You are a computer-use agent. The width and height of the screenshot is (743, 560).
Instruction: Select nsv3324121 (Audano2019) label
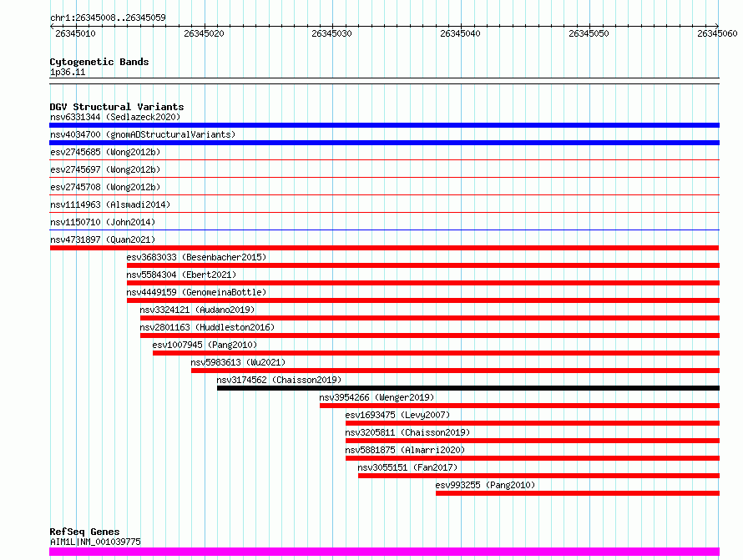pyautogui.click(x=197, y=310)
